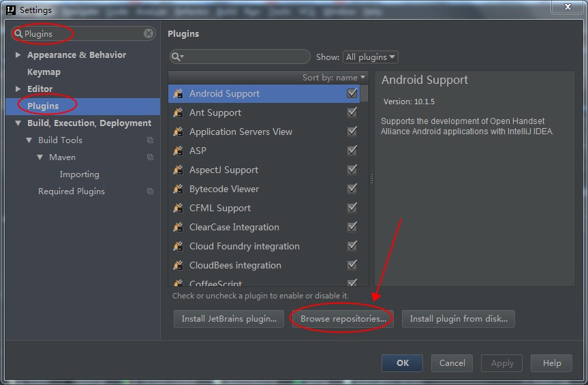Close the Settings dialog window
Viewport: 588px width, 385px height.
(x=568, y=7)
